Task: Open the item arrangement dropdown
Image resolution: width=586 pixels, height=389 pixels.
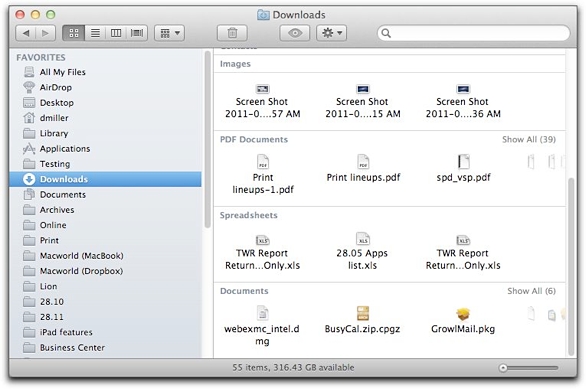Action: tap(170, 33)
